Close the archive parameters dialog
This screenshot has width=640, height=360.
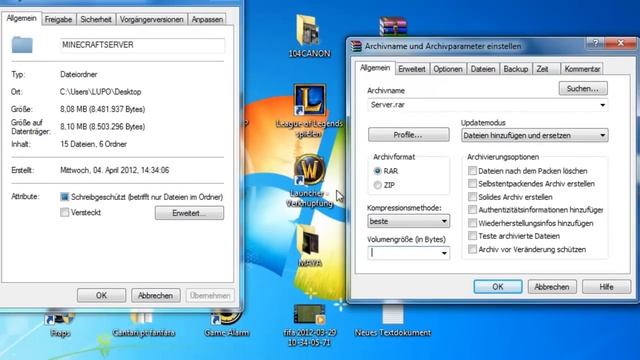coord(620,43)
